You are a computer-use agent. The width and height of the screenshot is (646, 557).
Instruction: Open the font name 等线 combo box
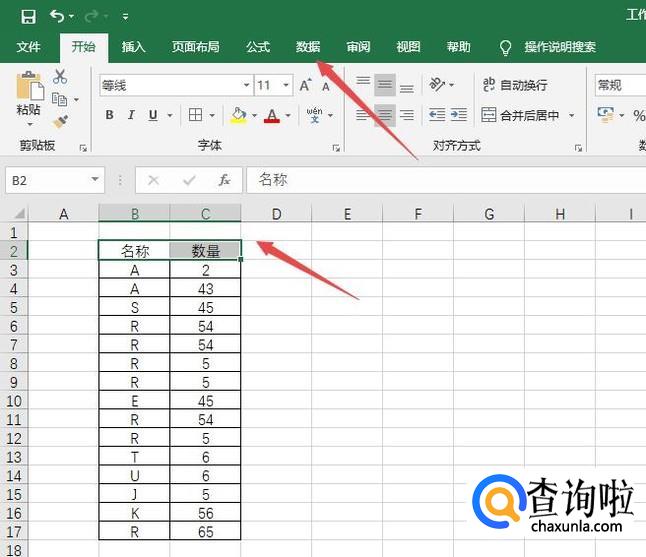176,85
